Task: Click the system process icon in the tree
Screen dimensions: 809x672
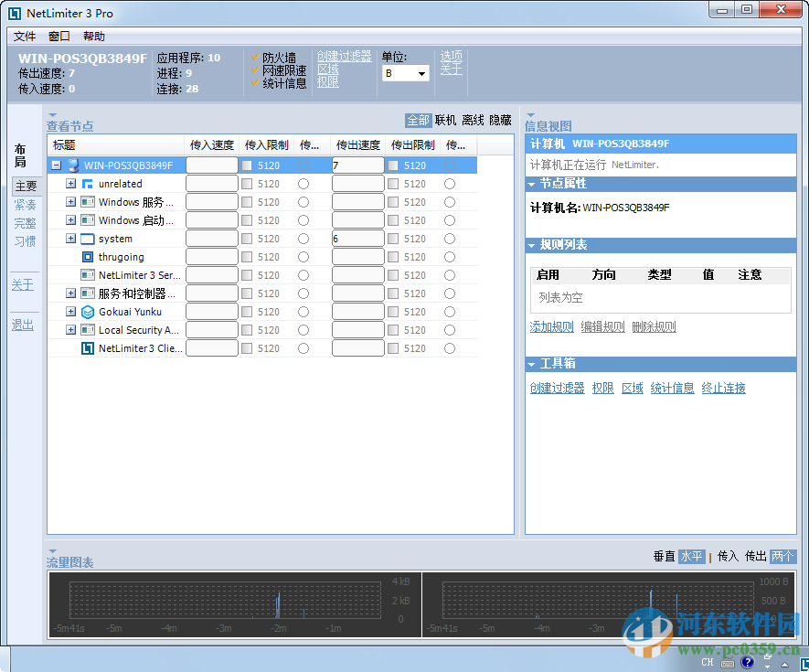Action: click(x=87, y=238)
